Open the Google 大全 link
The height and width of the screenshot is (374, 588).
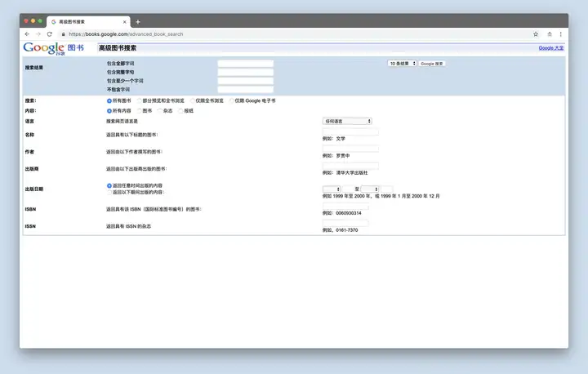pyautogui.click(x=551, y=48)
